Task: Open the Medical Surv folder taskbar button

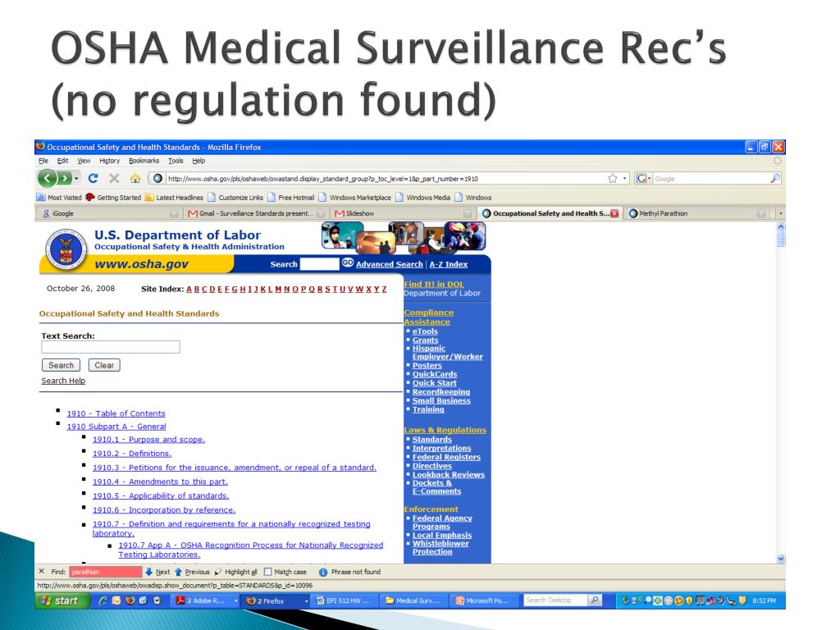Action: [x=413, y=600]
